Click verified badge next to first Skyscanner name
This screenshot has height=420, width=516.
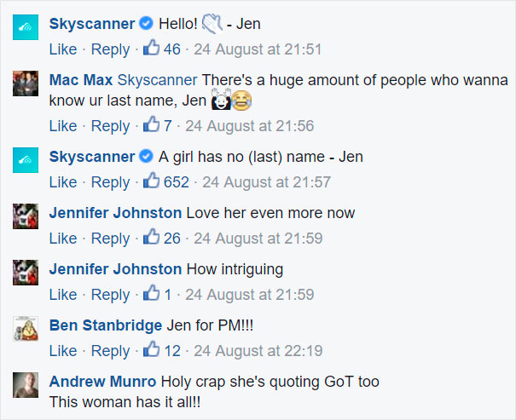click(x=145, y=24)
